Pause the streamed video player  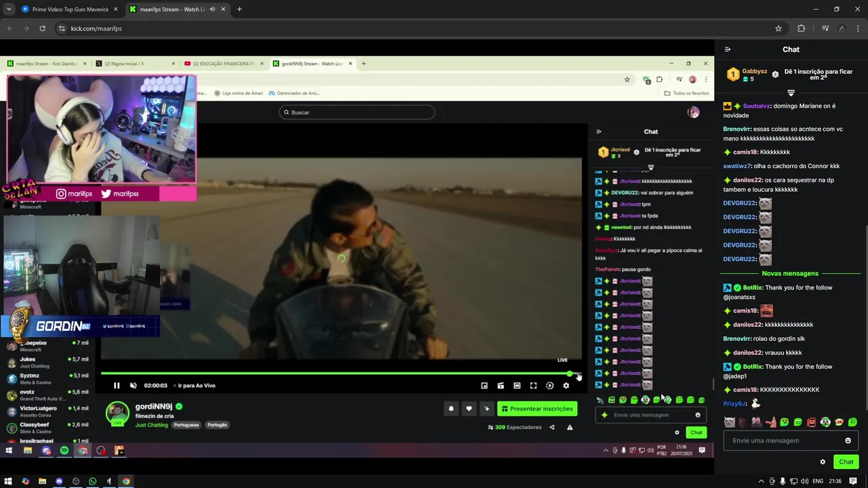[x=117, y=386]
